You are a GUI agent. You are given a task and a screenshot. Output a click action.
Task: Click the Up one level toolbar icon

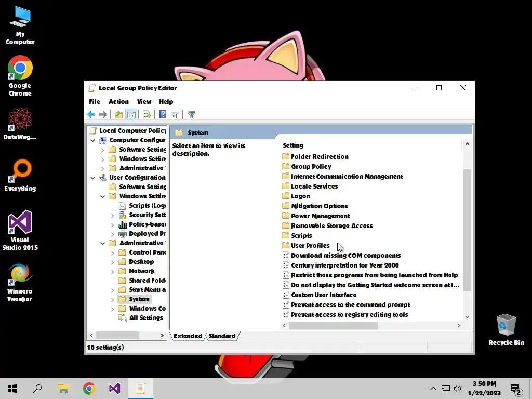click(119, 115)
